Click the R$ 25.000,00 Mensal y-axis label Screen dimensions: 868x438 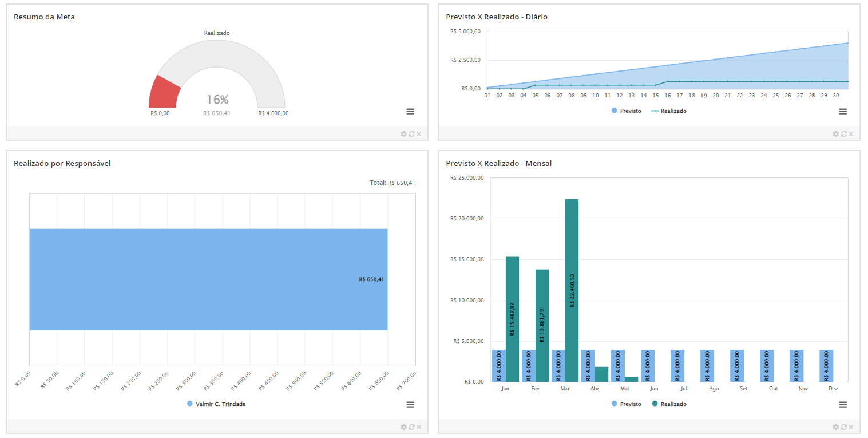coord(467,178)
